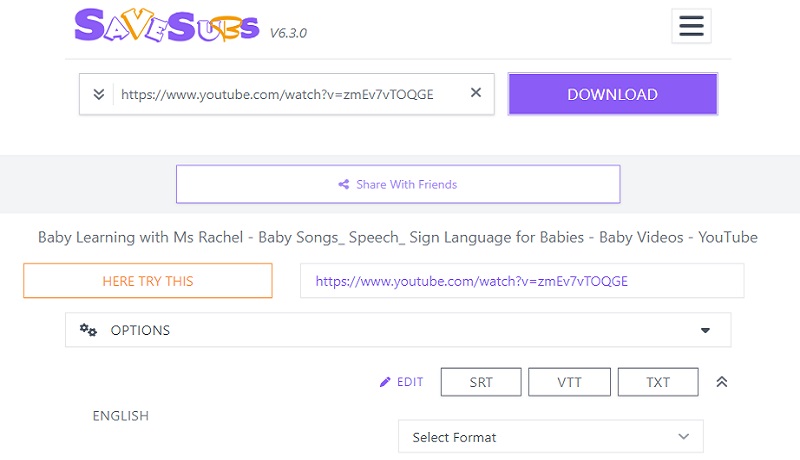Click the V6.3.0 version label
800x460 pixels.
click(x=288, y=33)
